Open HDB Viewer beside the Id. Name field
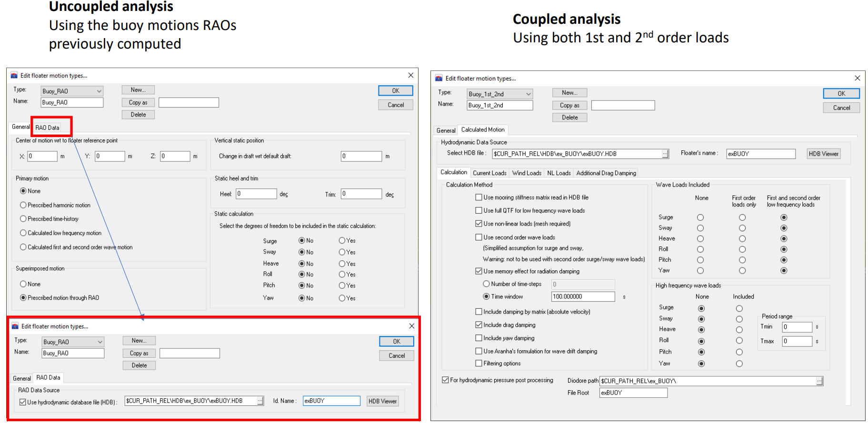 click(x=382, y=401)
